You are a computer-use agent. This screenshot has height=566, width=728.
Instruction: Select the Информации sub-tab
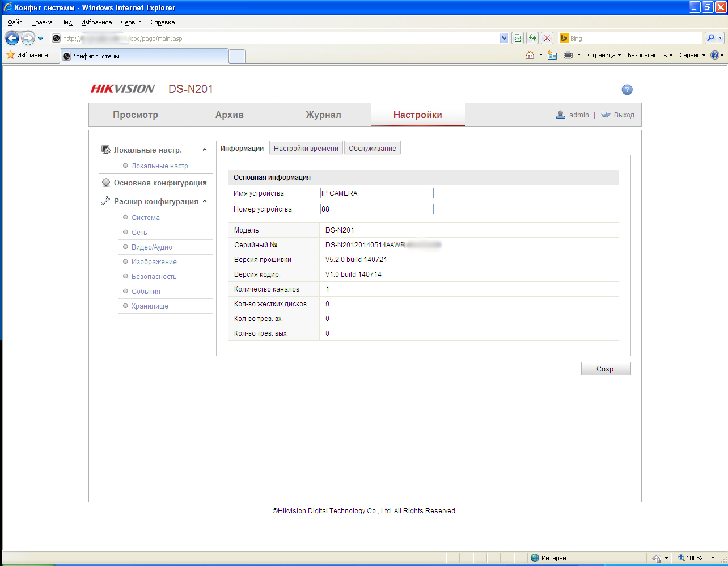point(242,148)
